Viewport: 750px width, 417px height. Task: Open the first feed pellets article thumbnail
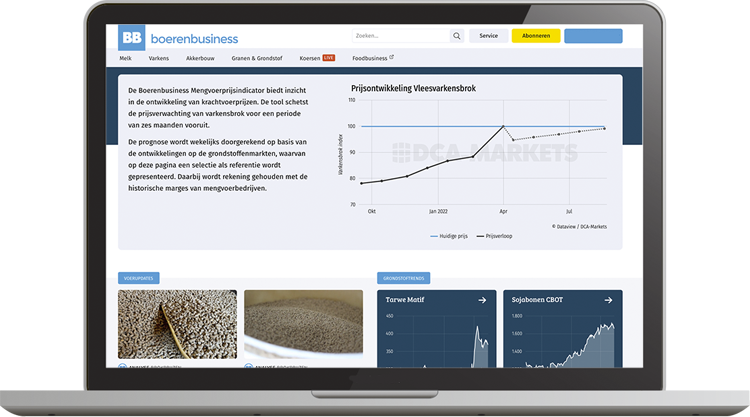point(177,324)
